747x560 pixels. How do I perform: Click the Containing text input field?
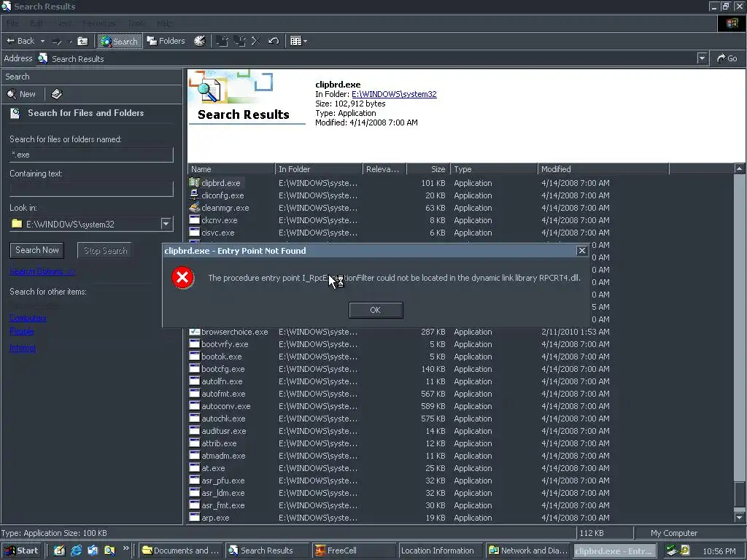91,189
